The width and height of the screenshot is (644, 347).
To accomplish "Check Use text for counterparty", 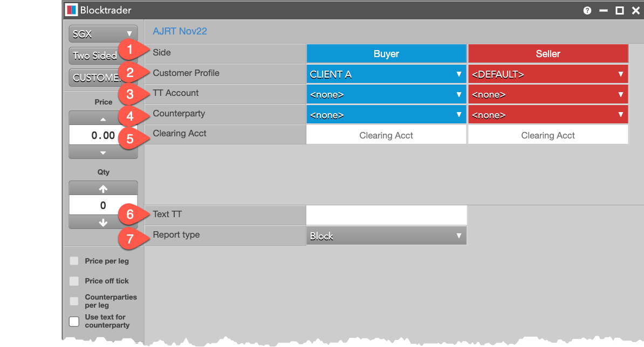I will pyautogui.click(x=74, y=322).
